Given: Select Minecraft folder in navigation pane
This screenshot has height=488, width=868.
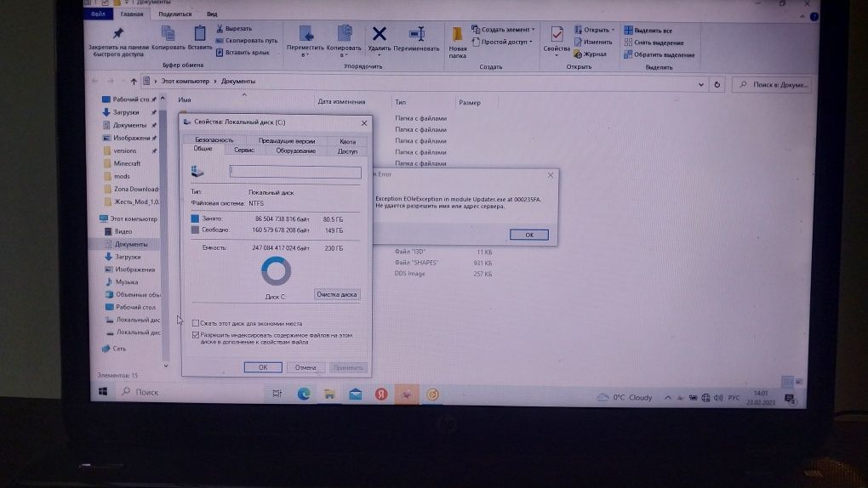Looking at the screenshot, I should coord(127,163).
